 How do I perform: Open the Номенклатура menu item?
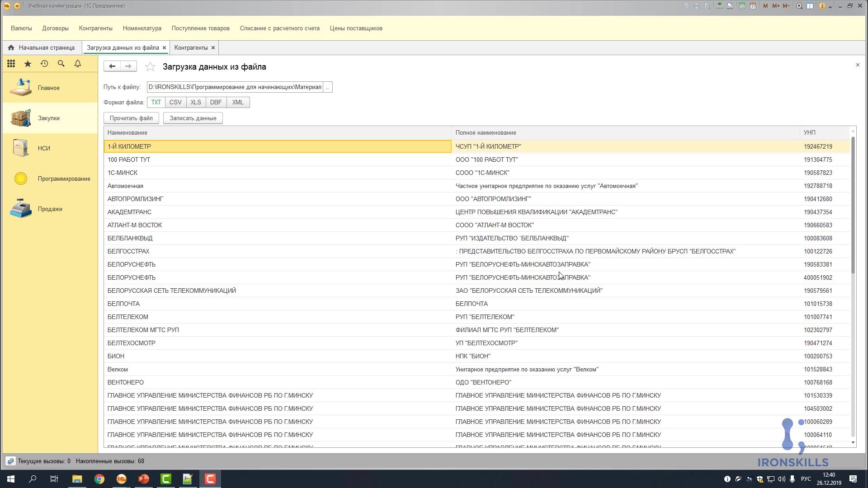(x=142, y=28)
